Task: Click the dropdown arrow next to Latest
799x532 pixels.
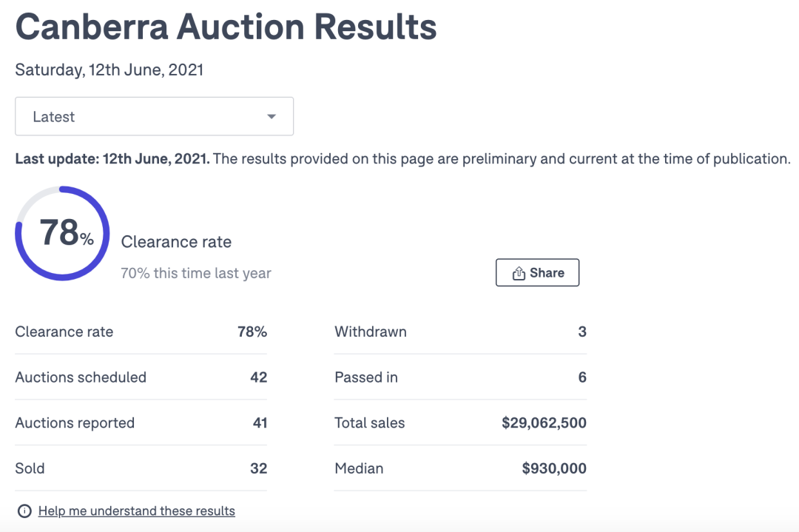Action: point(272,117)
